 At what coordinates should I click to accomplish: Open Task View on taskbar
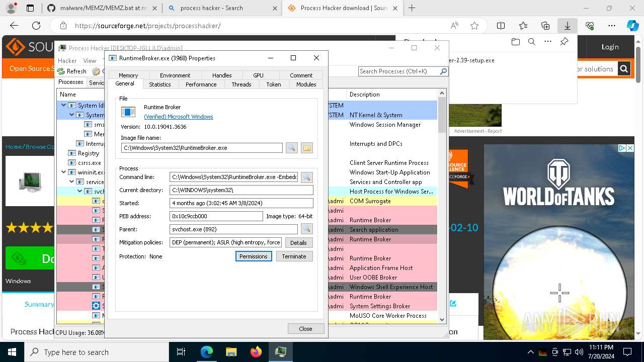(x=181, y=352)
